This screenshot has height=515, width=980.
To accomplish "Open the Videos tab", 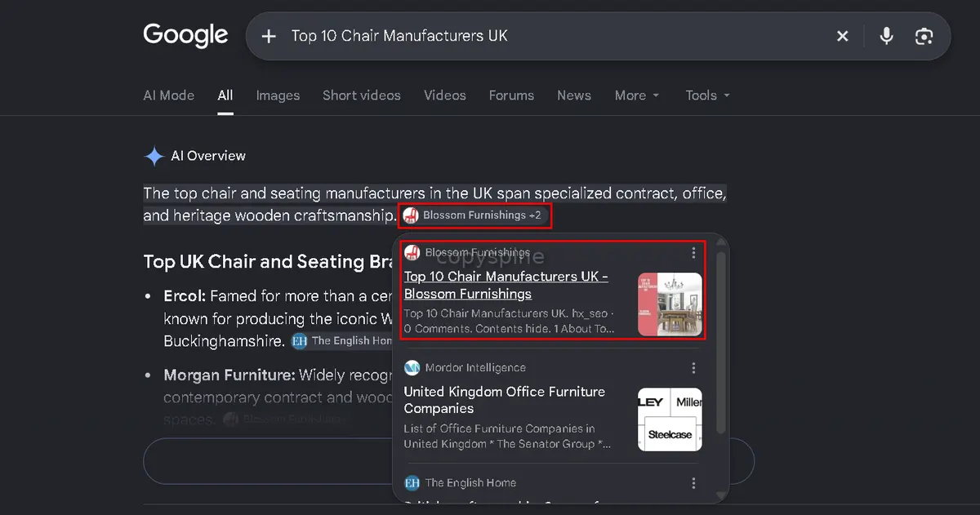I will pos(445,95).
